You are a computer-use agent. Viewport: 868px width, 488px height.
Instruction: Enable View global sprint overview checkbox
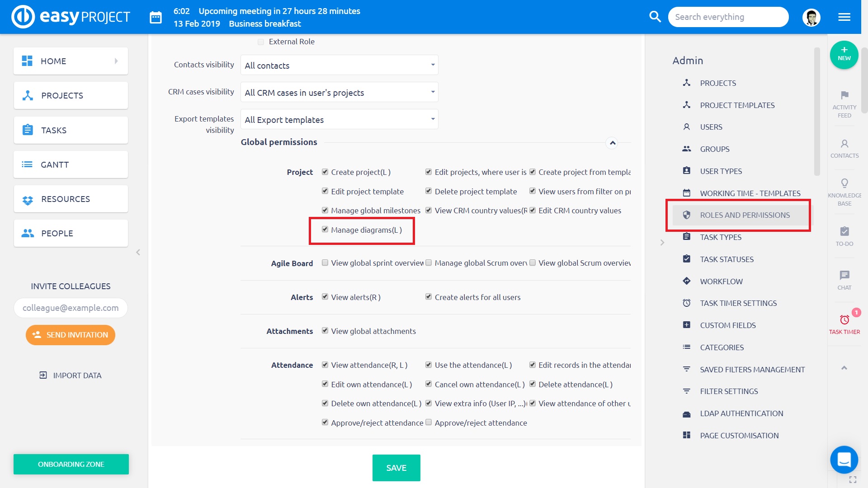(325, 263)
